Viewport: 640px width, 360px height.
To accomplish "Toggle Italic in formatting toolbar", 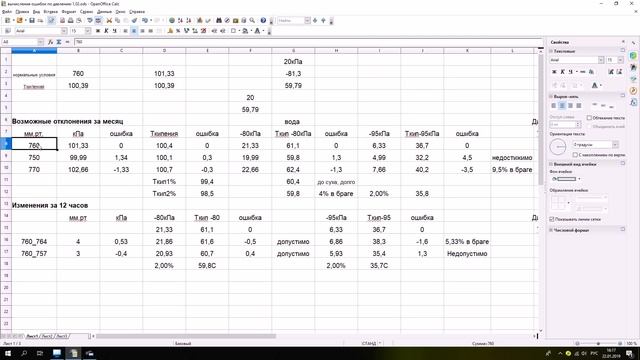I will (106, 31).
